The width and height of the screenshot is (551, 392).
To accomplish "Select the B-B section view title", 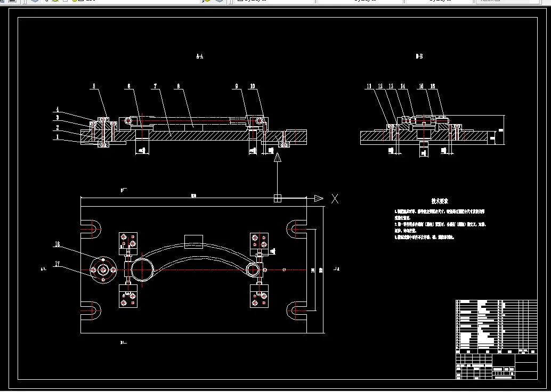I will coord(419,56).
